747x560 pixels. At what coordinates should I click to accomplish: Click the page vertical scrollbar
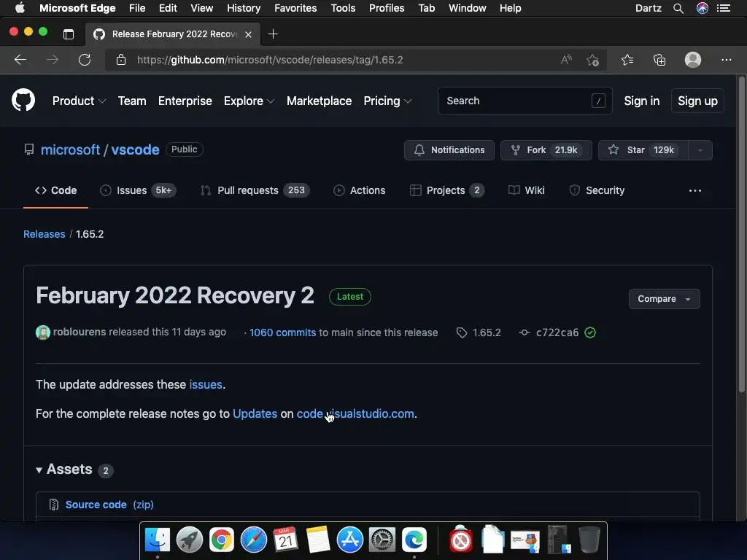(741, 233)
